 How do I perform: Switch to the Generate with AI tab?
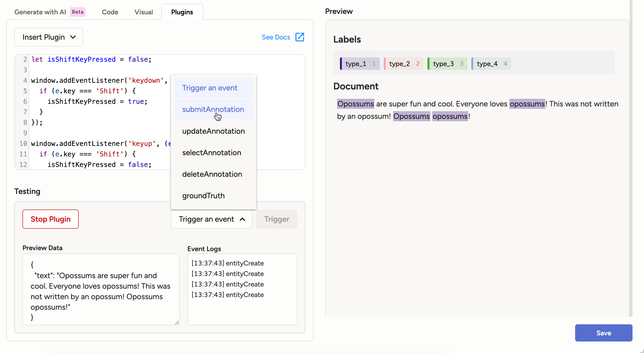[x=40, y=12]
